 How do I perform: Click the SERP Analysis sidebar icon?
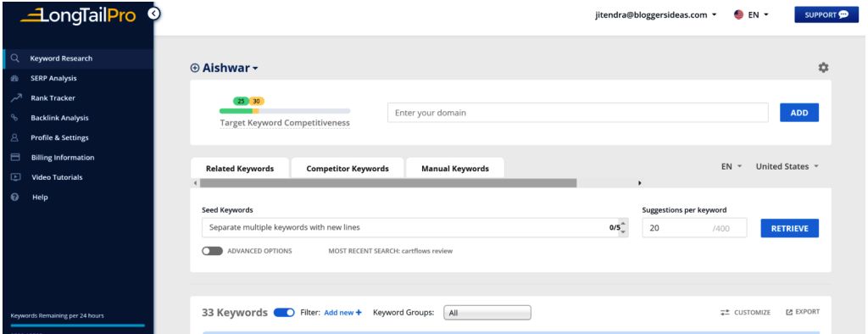pyautogui.click(x=15, y=78)
